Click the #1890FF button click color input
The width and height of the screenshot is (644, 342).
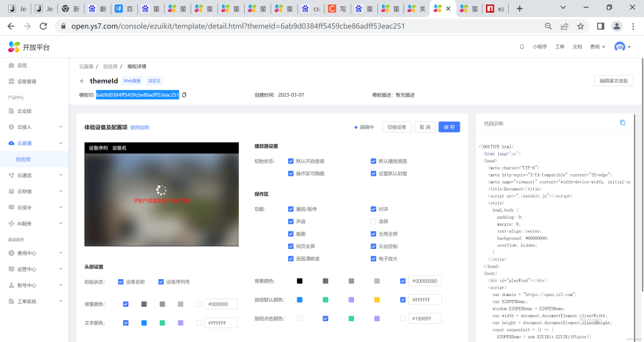coord(425,319)
